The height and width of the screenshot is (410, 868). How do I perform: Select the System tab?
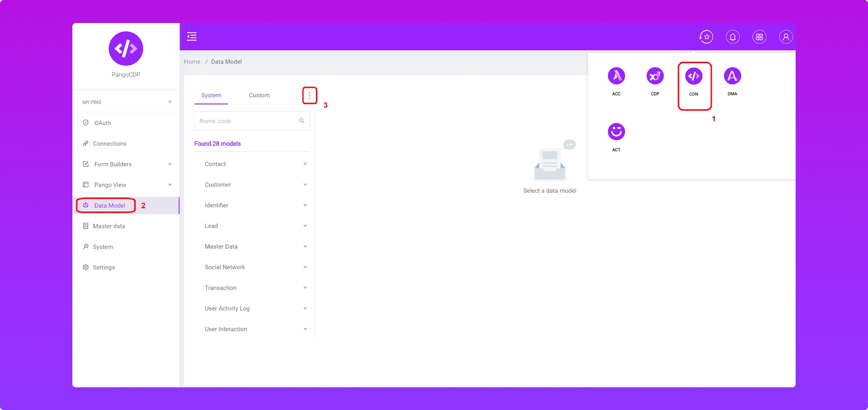(x=211, y=95)
